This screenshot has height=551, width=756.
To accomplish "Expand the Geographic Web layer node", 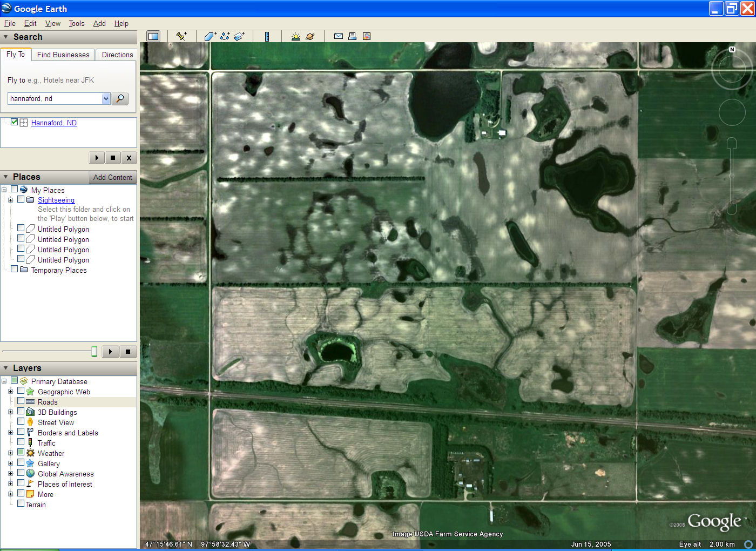I will [x=10, y=392].
